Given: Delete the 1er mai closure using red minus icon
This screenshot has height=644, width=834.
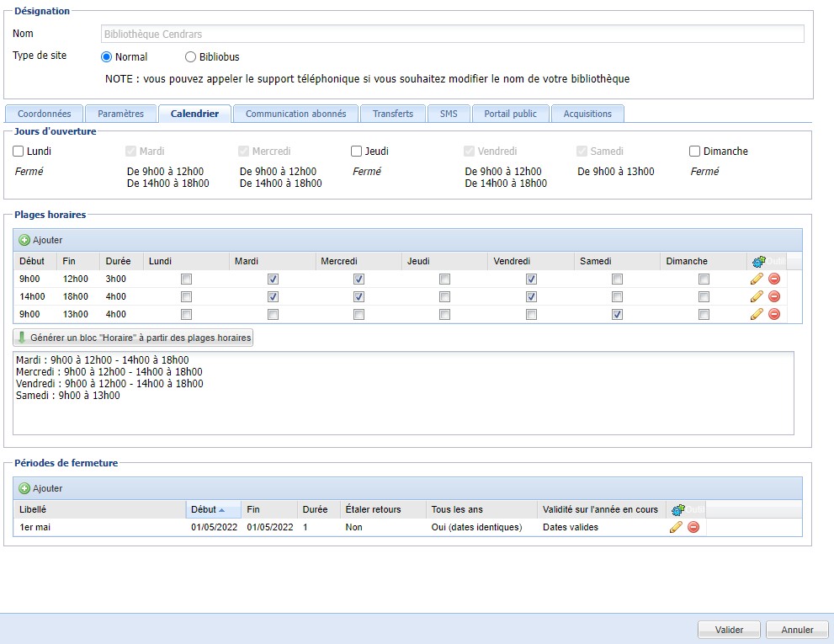Looking at the screenshot, I should pos(693,527).
